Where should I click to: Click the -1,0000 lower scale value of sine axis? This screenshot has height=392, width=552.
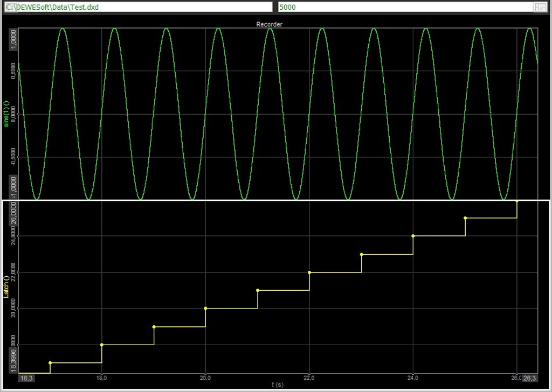[13, 187]
